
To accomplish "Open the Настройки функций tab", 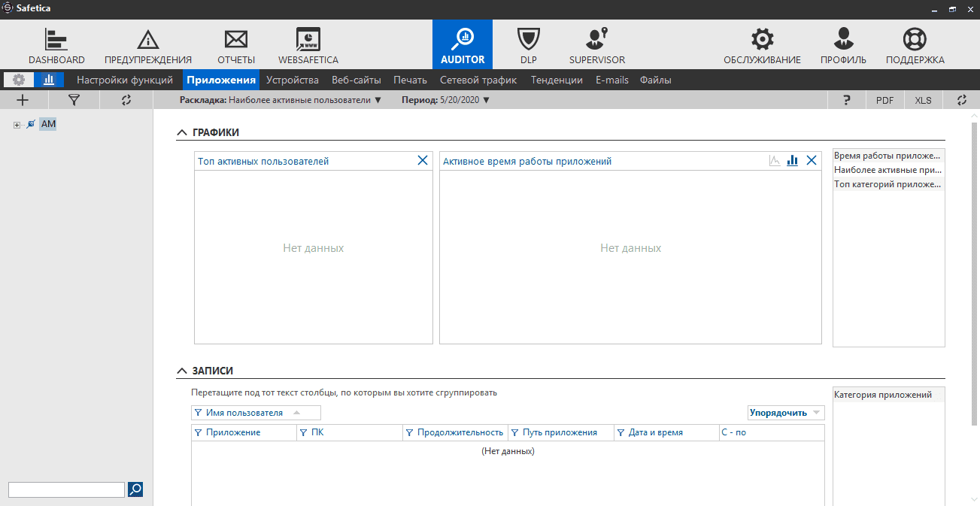I will [125, 80].
